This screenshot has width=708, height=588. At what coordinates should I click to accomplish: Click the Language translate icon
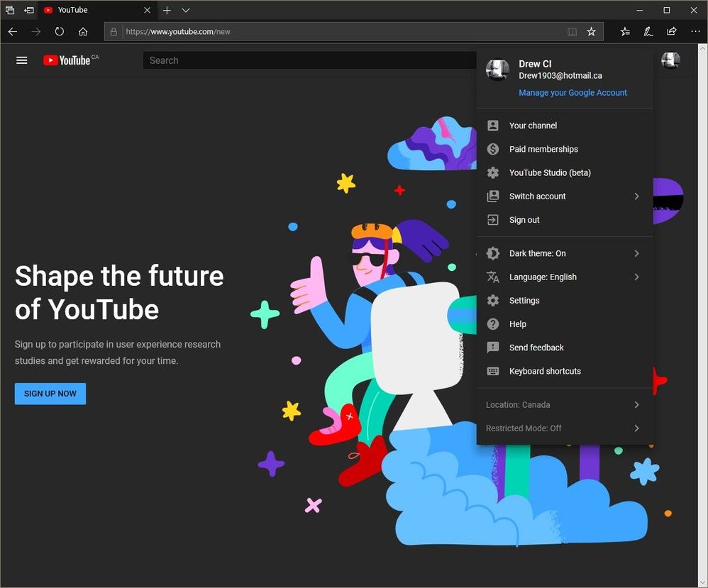click(493, 277)
